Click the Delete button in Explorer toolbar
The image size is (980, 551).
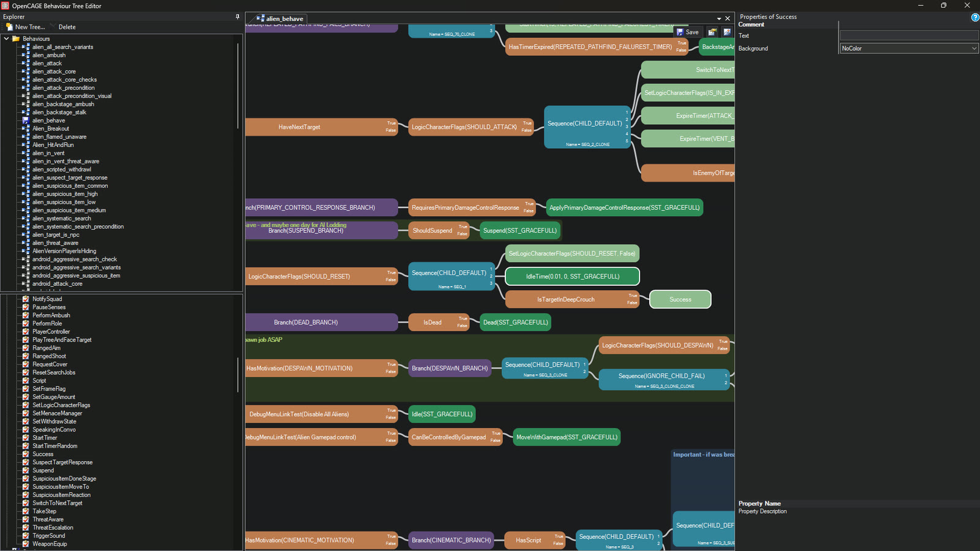click(x=67, y=27)
